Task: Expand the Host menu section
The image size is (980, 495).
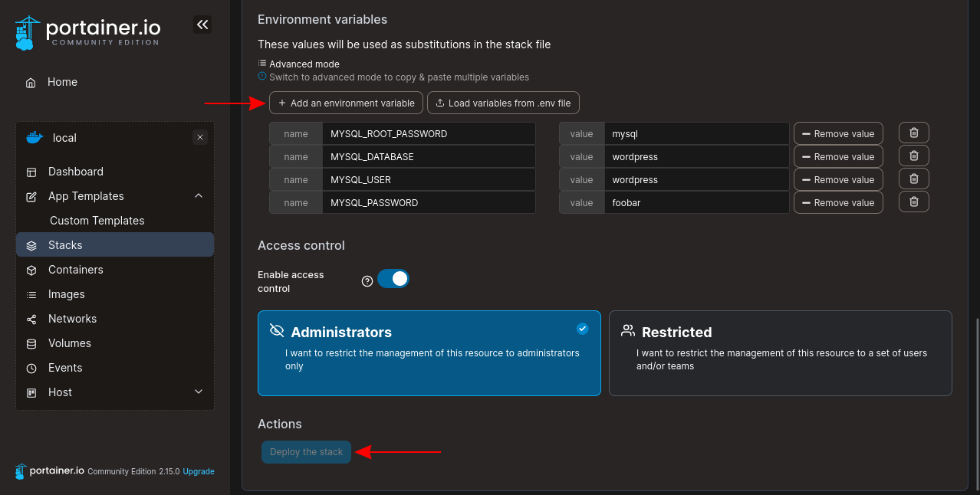Action: [199, 392]
